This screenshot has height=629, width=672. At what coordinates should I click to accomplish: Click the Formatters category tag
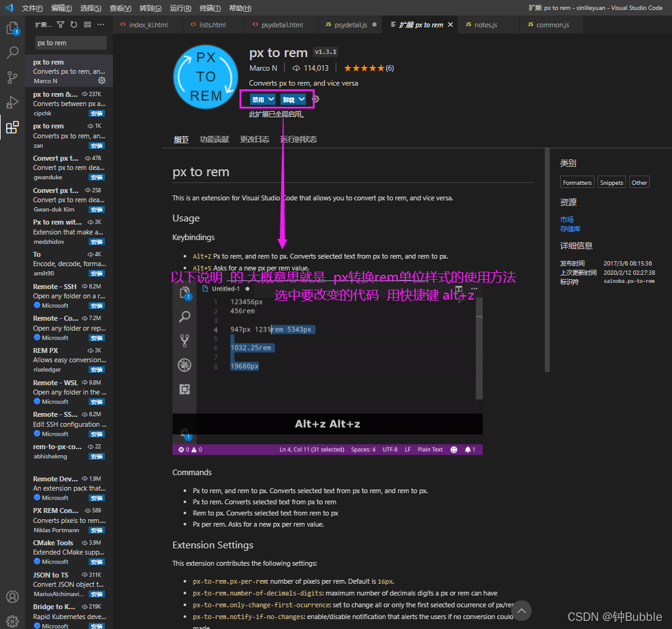point(577,182)
